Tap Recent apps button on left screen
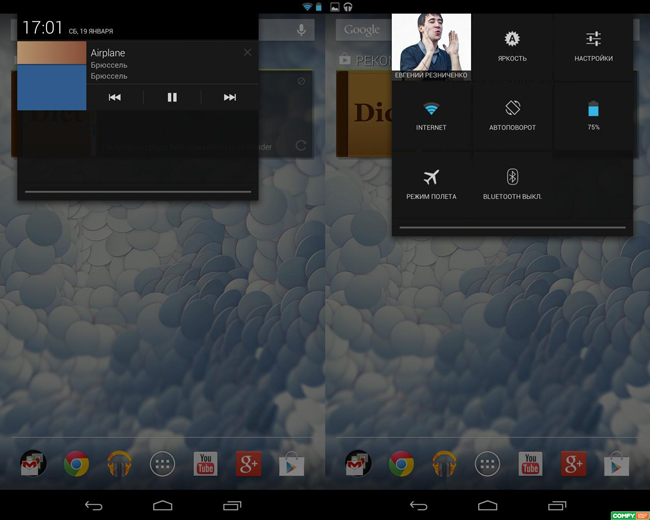 coord(232,505)
